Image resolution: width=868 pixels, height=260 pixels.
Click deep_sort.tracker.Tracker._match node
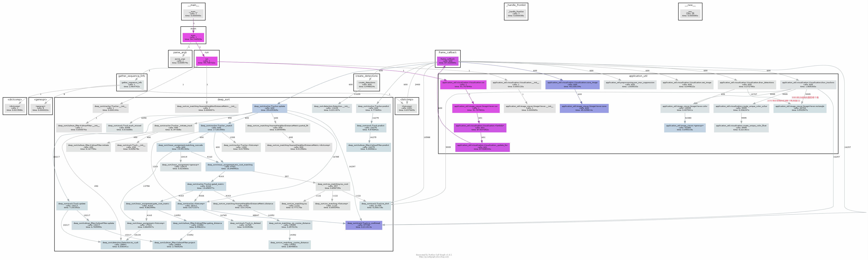[x=216, y=128]
